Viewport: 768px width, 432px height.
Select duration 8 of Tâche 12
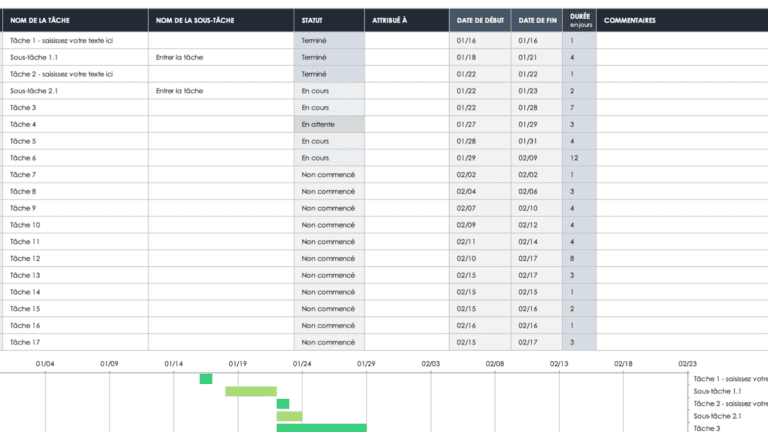[579, 258]
